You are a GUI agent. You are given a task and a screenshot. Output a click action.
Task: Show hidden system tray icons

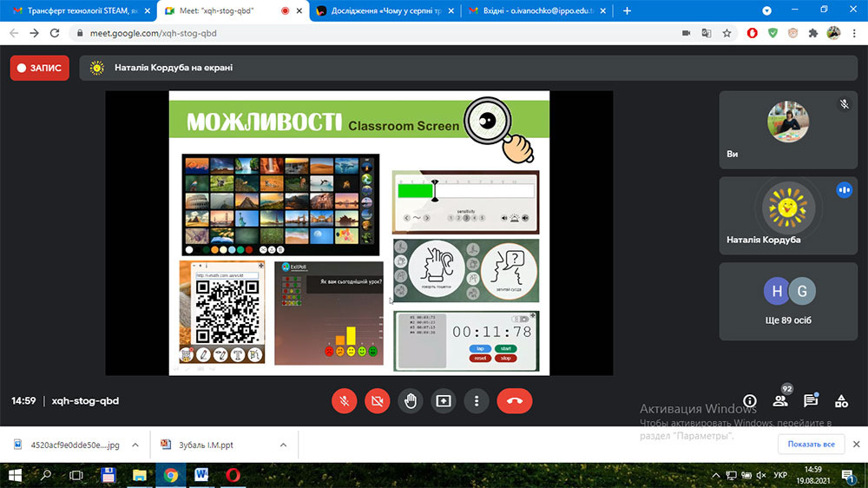pos(716,475)
